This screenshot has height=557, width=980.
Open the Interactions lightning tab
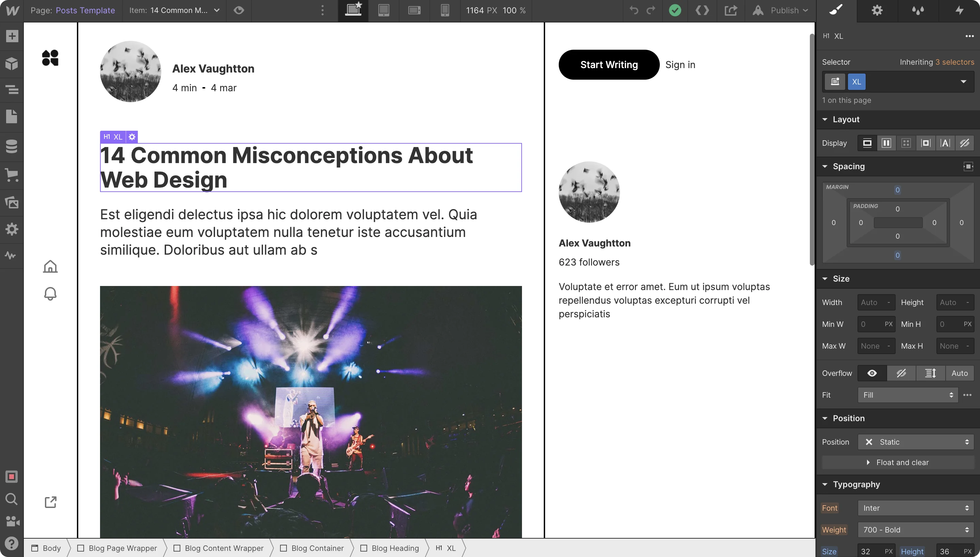(959, 10)
